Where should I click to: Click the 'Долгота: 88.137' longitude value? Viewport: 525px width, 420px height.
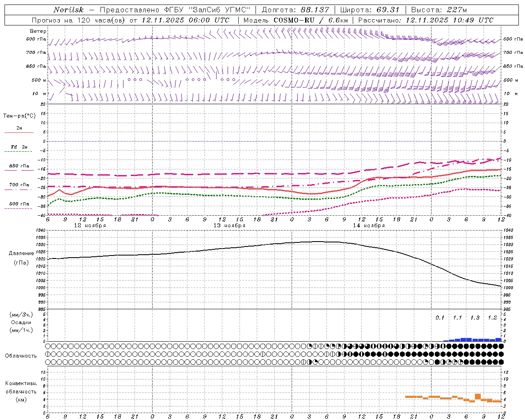click(x=295, y=10)
